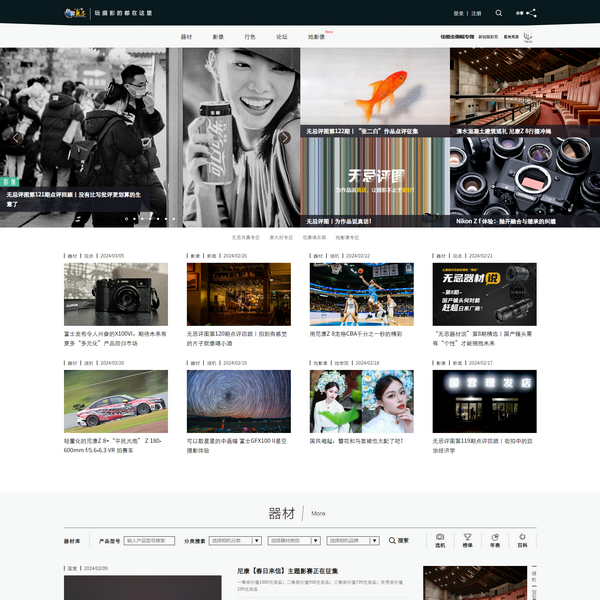Open the 选机 camera chooser icon
This screenshot has height=600, width=600.
coord(440,540)
